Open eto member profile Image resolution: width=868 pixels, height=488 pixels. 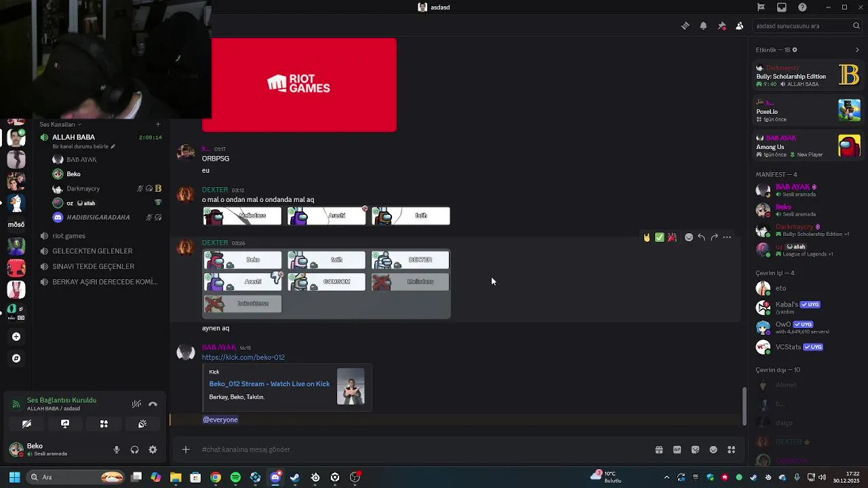(808, 288)
